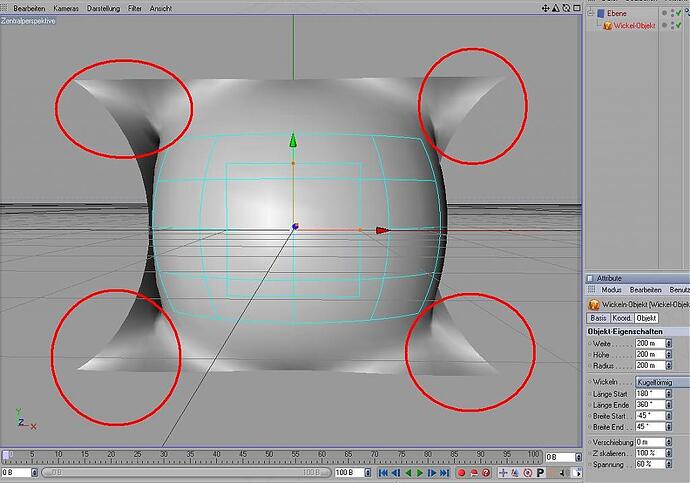Open the Kameras menu

click(66, 8)
